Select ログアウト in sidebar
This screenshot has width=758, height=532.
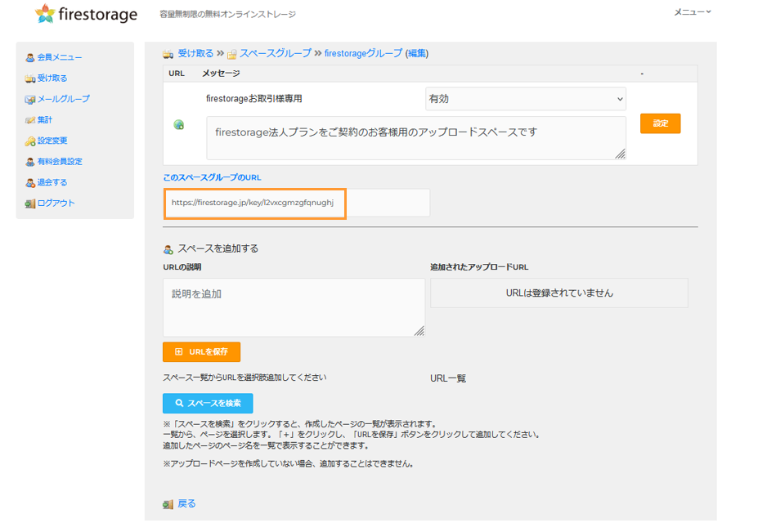click(56, 203)
